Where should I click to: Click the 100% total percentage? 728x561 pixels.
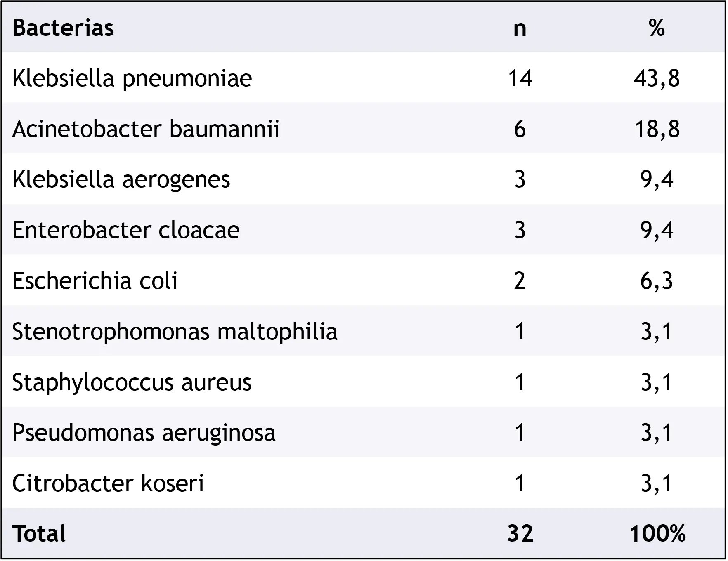658,534
